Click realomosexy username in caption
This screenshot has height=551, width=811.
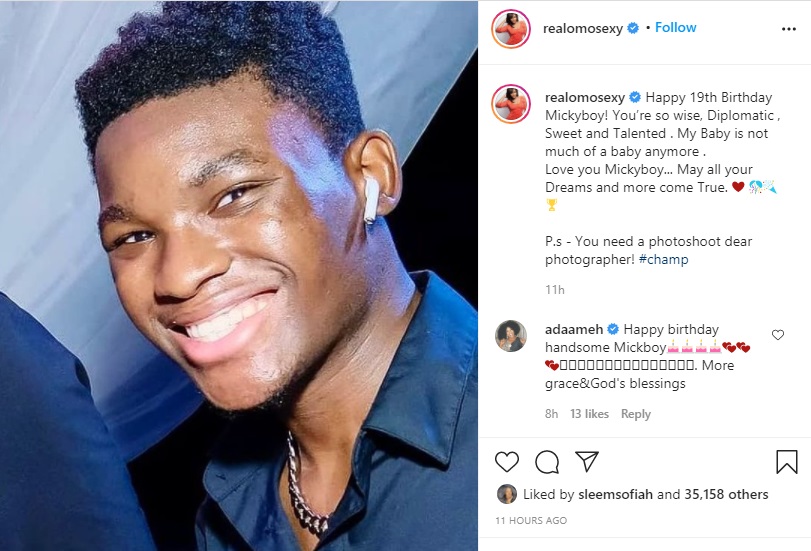click(585, 97)
